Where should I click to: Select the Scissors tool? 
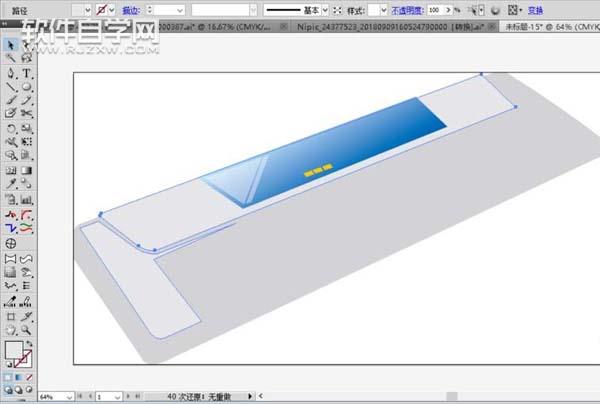[x=26, y=113]
